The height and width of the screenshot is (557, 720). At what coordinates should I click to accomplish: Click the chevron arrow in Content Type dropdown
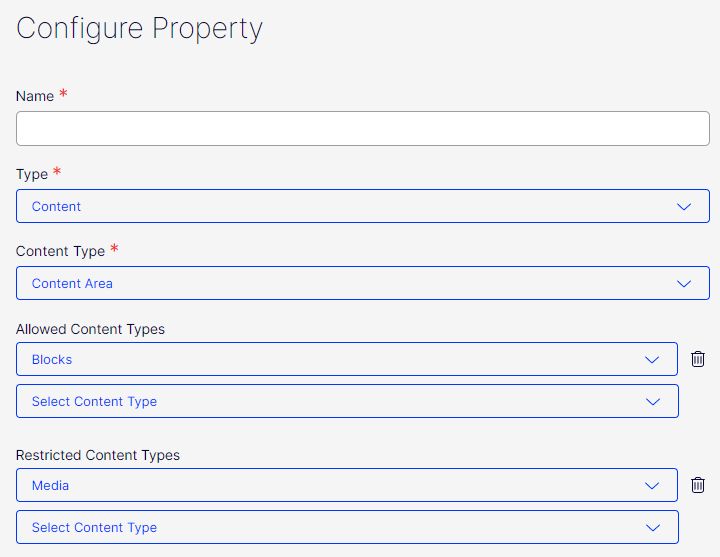[x=684, y=284]
